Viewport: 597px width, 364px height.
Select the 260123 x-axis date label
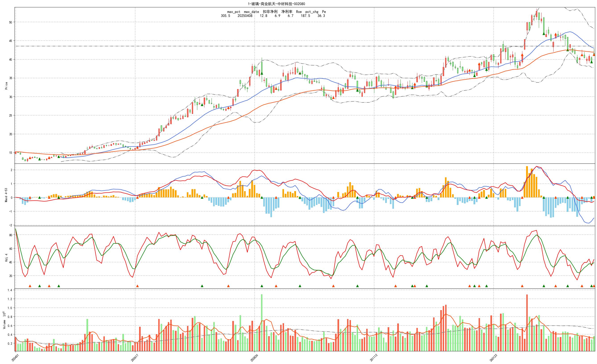(493, 358)
